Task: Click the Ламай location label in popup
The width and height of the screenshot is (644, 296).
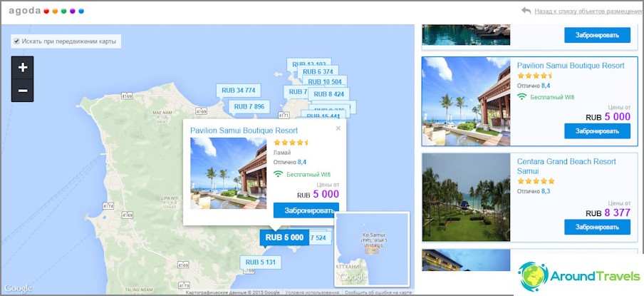Action: click(282, 153)
